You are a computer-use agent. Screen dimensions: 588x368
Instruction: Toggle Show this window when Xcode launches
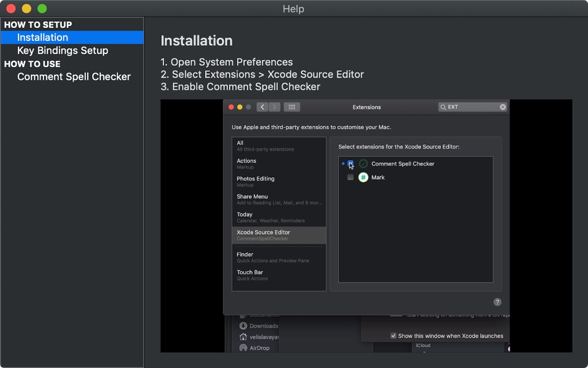(394, 336)
